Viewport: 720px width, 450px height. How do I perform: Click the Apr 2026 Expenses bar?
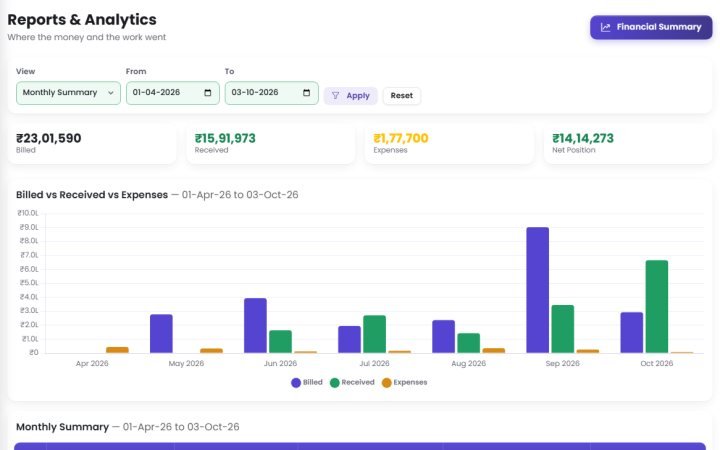[x=117, y=350]
